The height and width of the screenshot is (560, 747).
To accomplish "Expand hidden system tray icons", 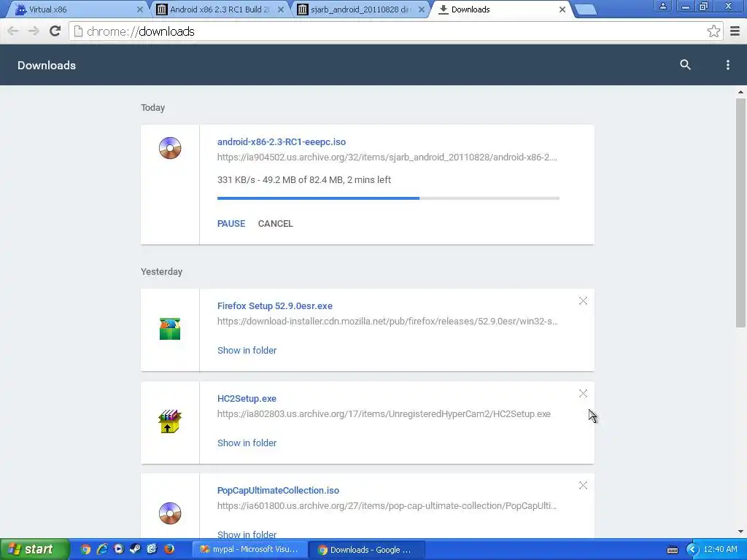I will (x=692, y=550).
